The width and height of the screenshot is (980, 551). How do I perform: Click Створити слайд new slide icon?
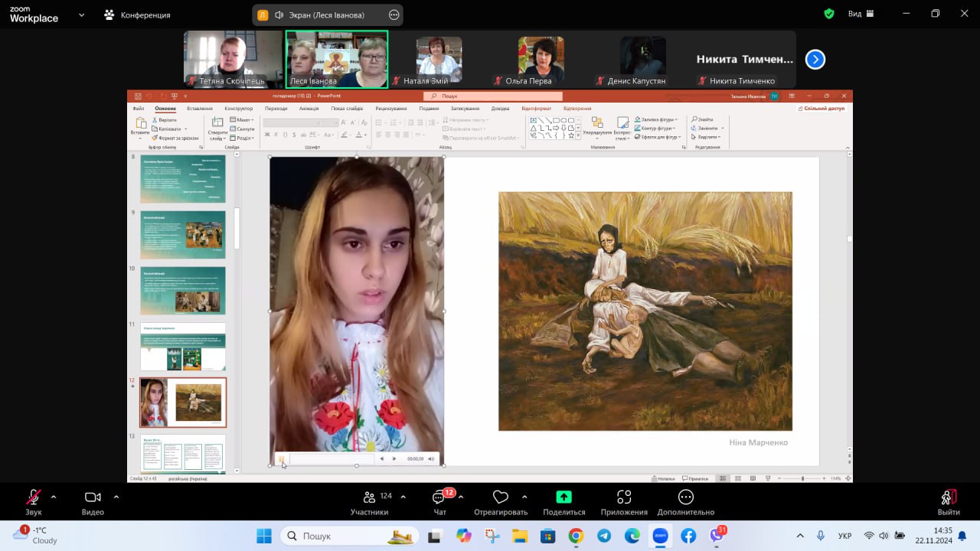(217, 122)
